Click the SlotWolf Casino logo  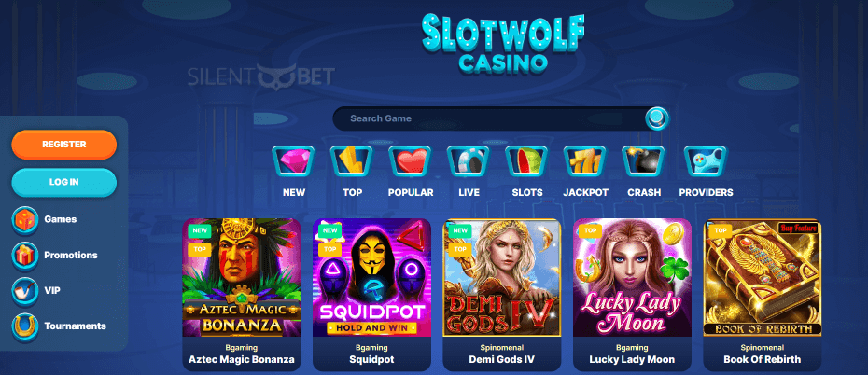[503, 43]
